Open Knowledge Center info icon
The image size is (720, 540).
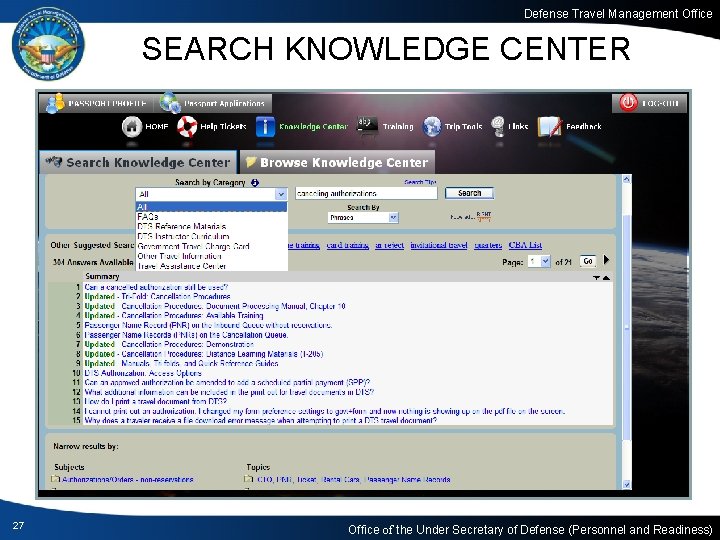pos(265,127)
